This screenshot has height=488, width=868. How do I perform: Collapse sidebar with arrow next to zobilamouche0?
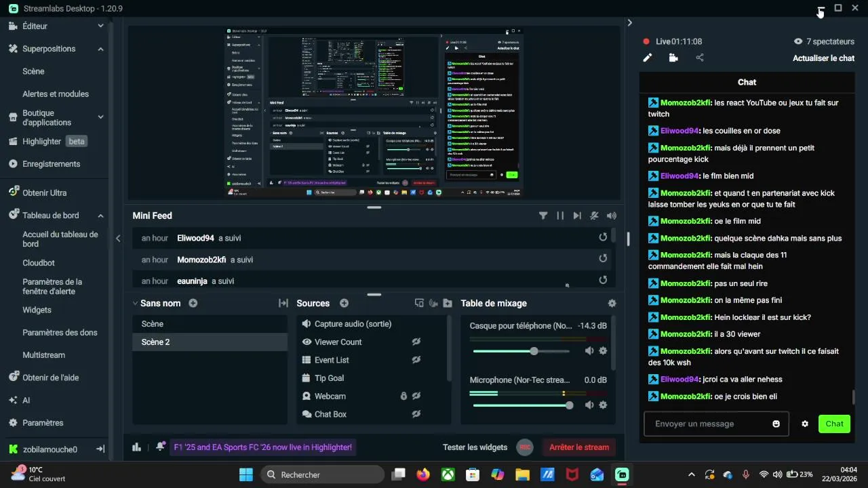tap(100, 449)
